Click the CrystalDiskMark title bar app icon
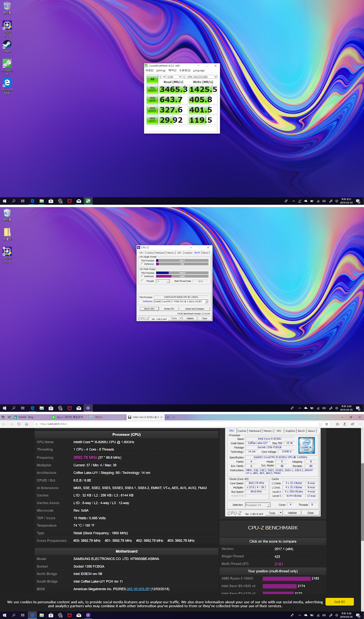This screenshot has width=364, height=619. click(x=146, y=66)
